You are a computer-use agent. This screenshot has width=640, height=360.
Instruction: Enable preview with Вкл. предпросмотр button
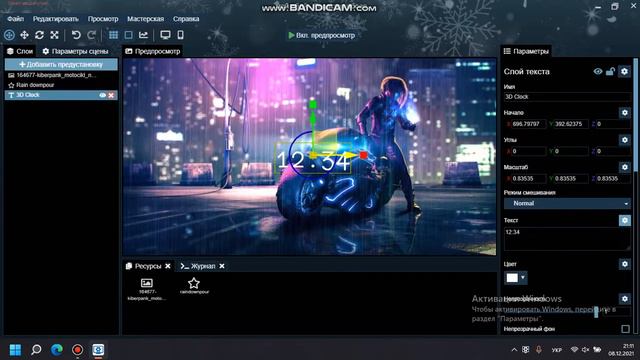[322, 36]
